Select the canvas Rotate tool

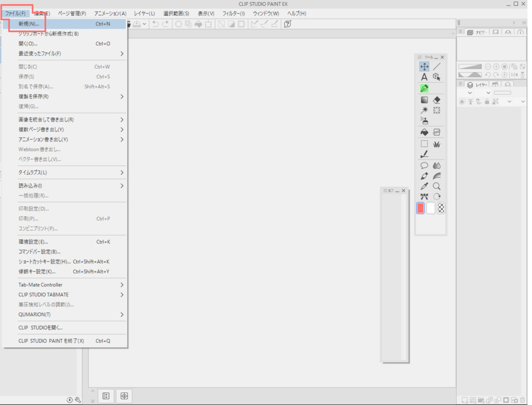click(x=436, y=196)
